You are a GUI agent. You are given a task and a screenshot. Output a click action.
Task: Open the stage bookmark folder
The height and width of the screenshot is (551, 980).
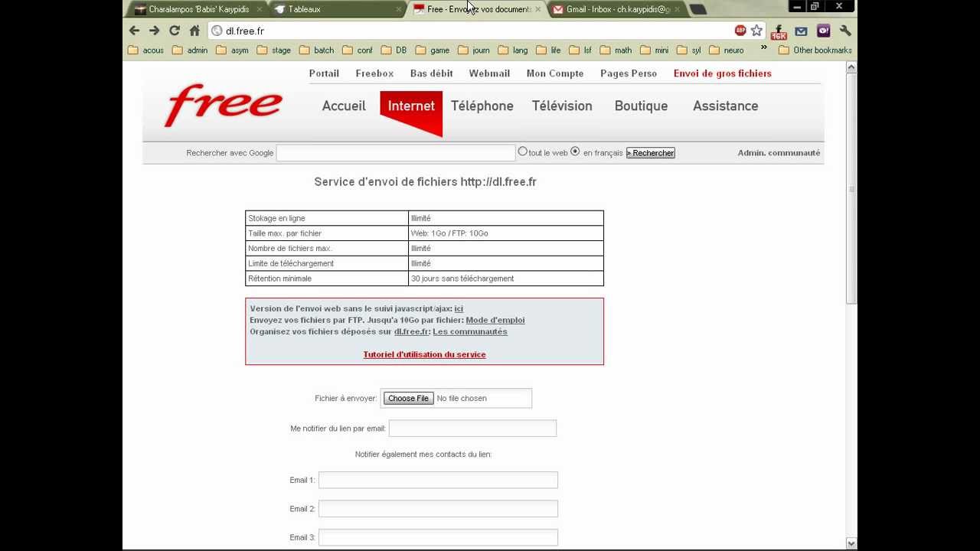pos(274,51)
